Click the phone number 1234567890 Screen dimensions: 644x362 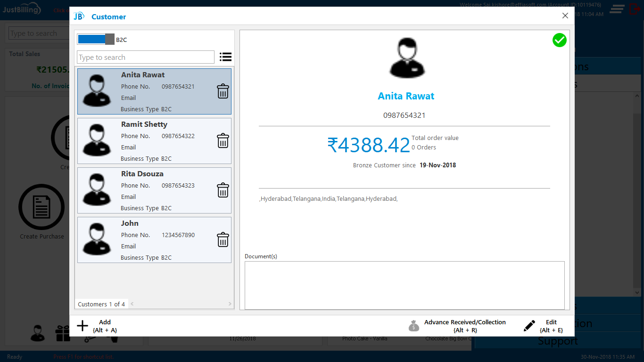pyautogui.click(x=178, y=235)
